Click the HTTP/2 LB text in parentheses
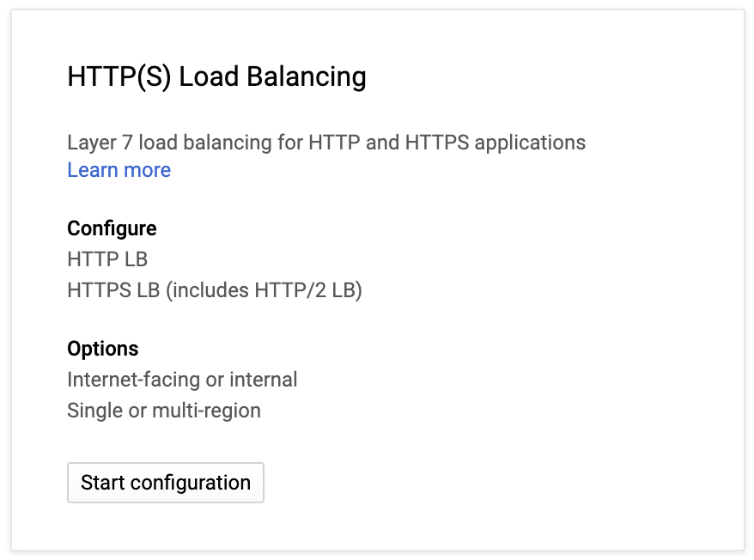Image resolution: width=754 pixels, height=560 pixels. tap(306, 290)
